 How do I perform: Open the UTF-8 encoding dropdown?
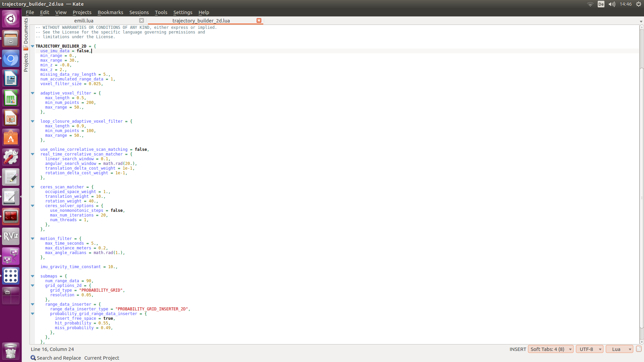[x=589, y=349]
